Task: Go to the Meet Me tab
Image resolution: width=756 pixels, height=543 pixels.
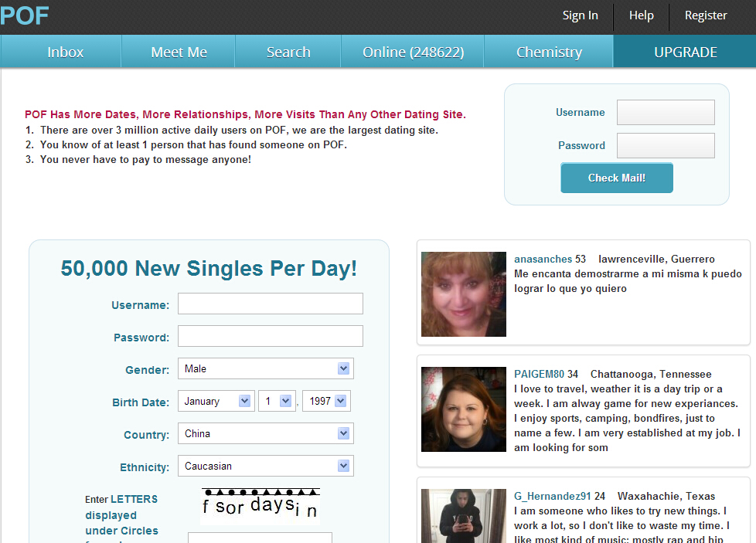Action: (179, 52)
